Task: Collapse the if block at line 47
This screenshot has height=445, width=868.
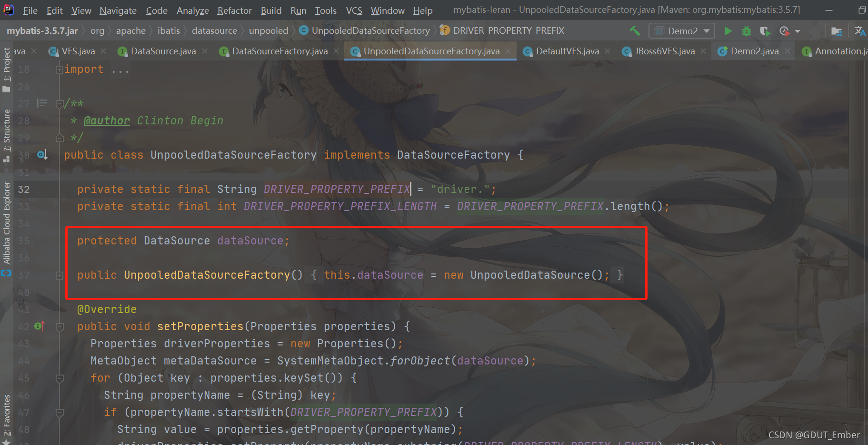Action: 60,413
